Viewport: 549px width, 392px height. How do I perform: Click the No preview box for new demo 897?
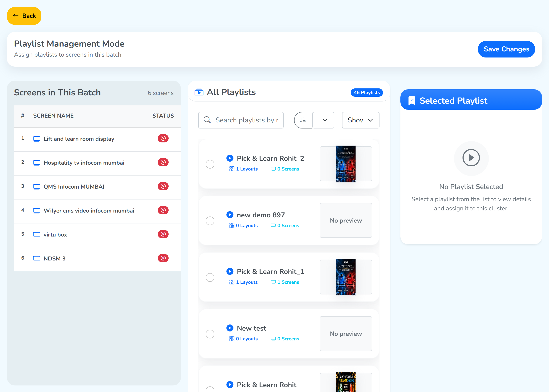click(346, 220)
